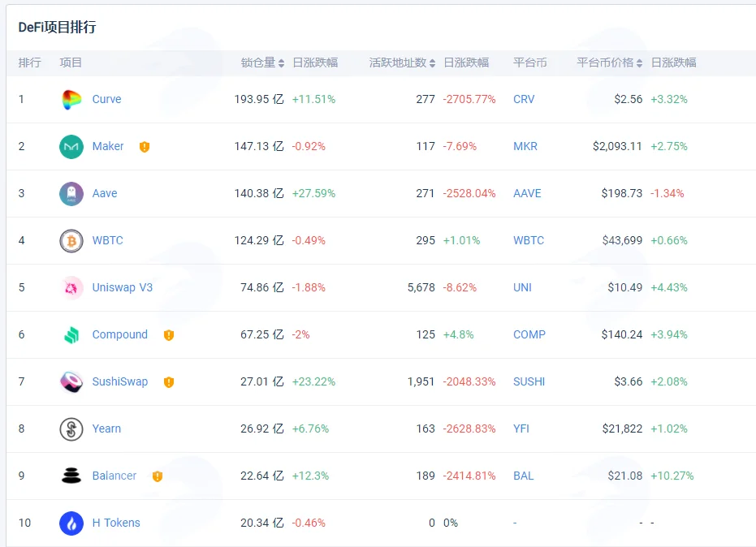Image resolution: width=756 pixels, height=547 pixels.
Task: Click the H Tokens flame icon
Action: (71, 523)
